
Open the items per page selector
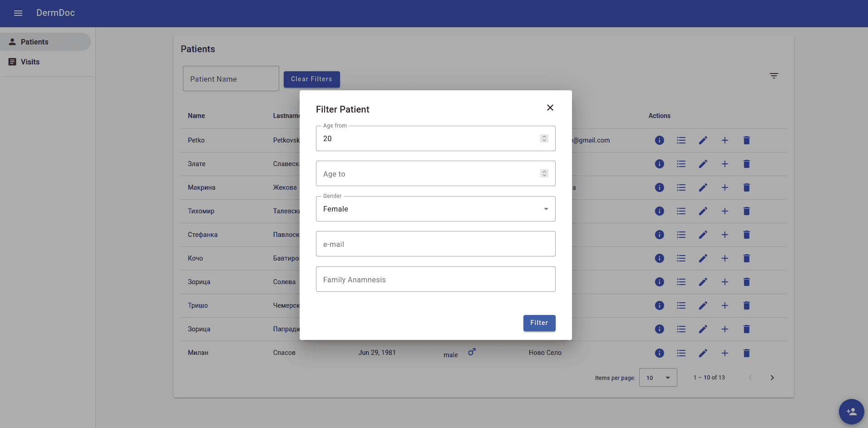click(x=658, y=378)
